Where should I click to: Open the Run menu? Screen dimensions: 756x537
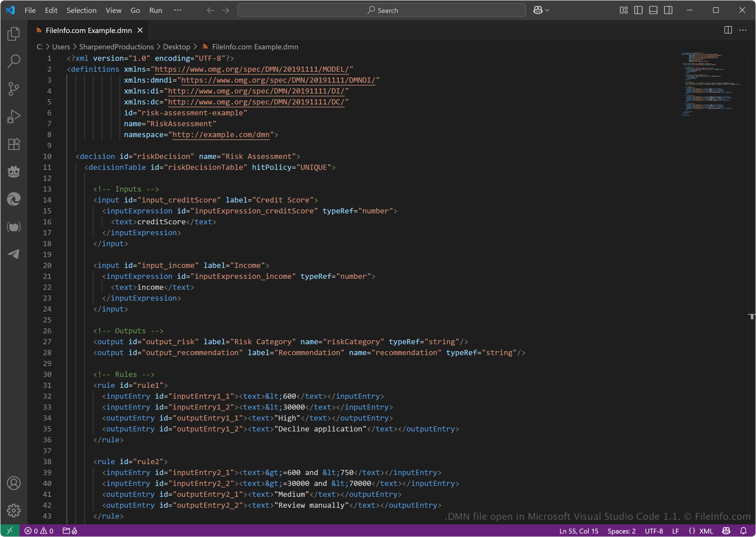coord(156,10)
